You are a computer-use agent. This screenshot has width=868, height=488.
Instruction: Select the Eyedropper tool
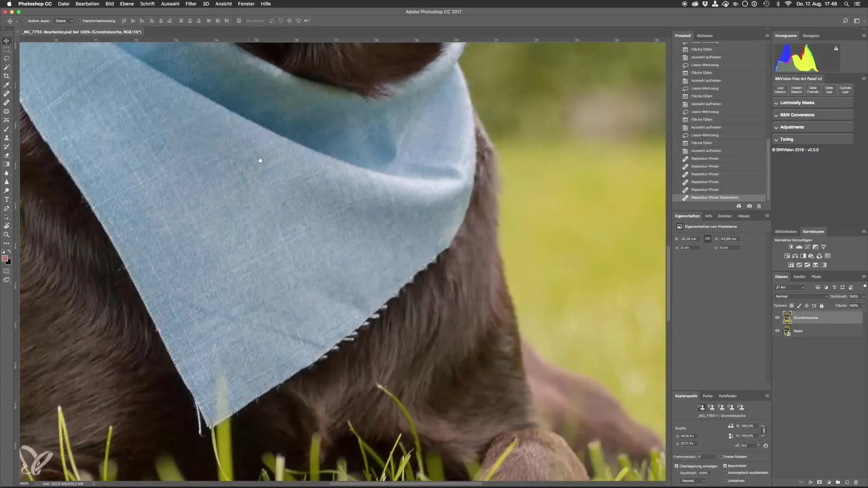tap(6, 85)
